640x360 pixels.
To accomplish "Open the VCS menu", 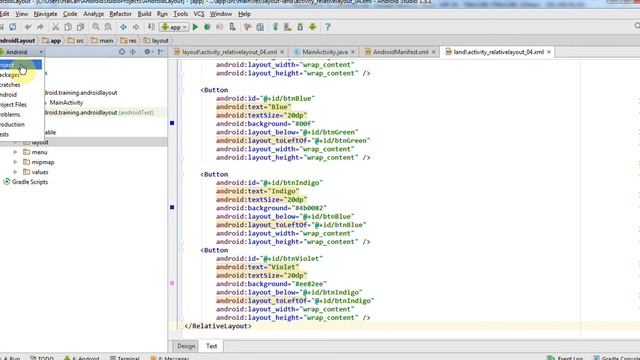I will coord(199,14).
